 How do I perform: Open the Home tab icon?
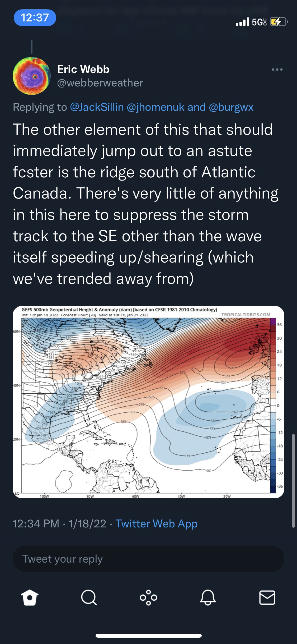pos(30,597)
